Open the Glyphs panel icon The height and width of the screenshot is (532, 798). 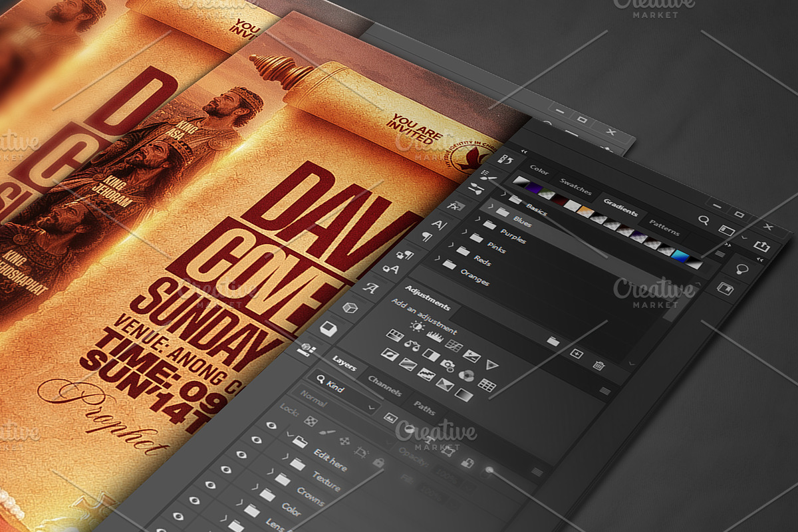click(x=370, y=287)
